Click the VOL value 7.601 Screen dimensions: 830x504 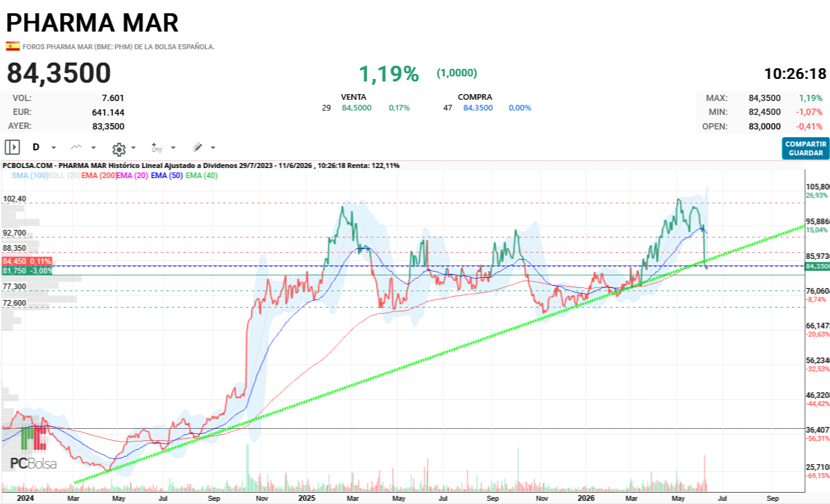[x=113, y=98]
